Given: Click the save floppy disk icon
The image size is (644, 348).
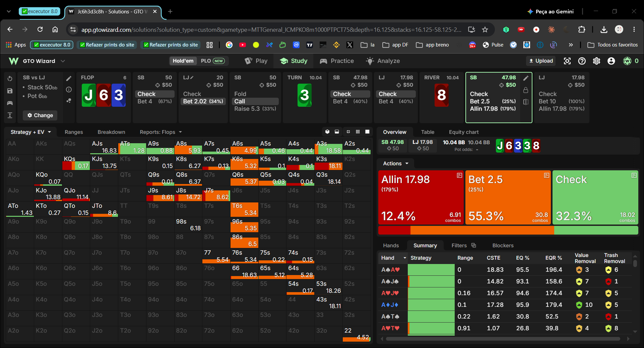Looking at the screenshot, I should 10,91.
